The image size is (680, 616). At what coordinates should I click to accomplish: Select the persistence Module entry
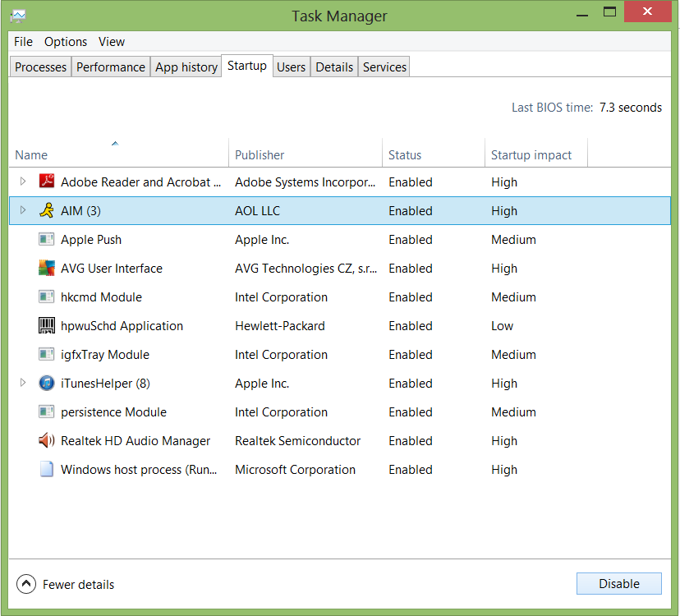pyautogui.click(x=113, y=411)
